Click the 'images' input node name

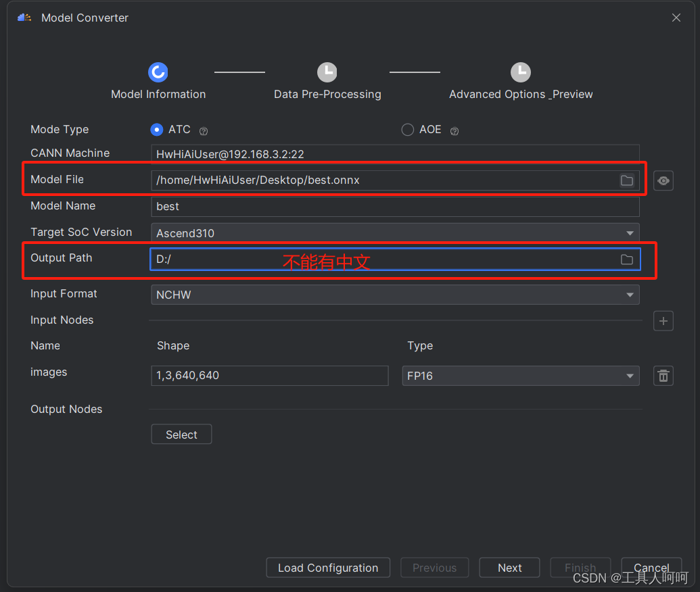[x=49, y=372]
